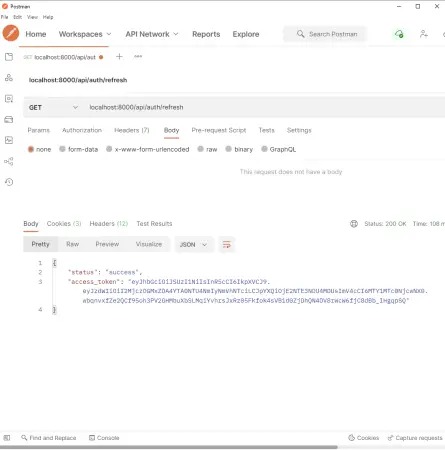Expand the GET method dropdown

[53, 107]
